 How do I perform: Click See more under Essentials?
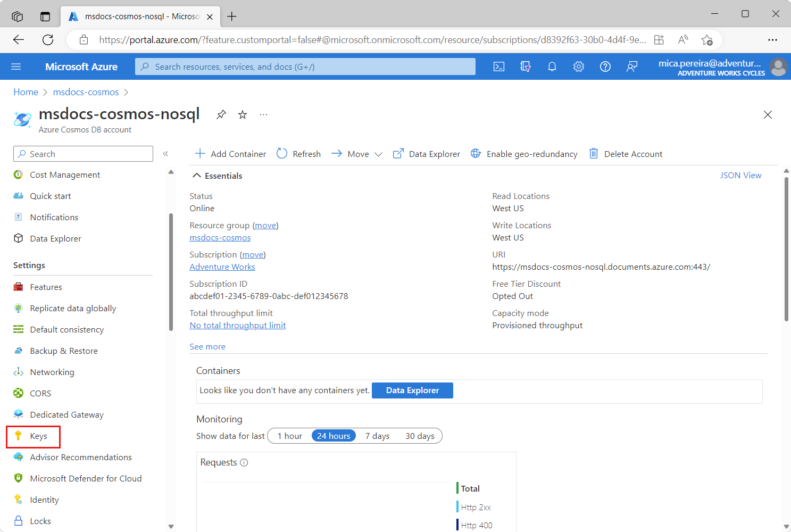207,347
